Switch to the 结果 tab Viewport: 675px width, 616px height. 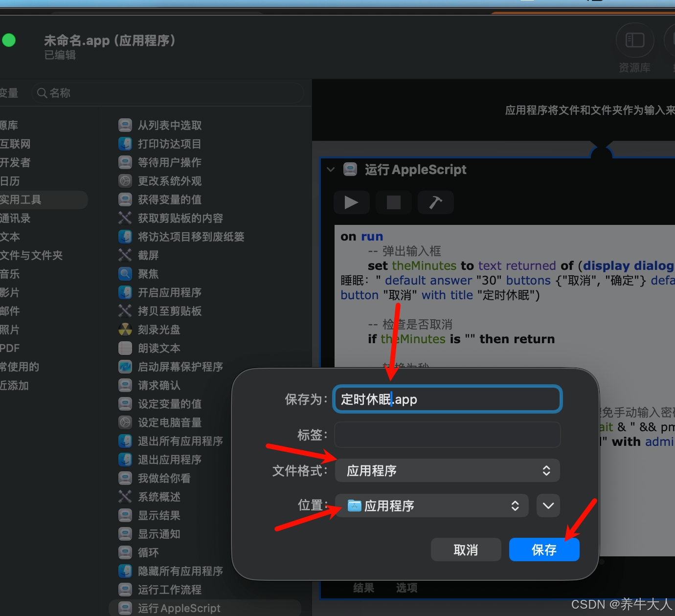click(x=364, y=588)
